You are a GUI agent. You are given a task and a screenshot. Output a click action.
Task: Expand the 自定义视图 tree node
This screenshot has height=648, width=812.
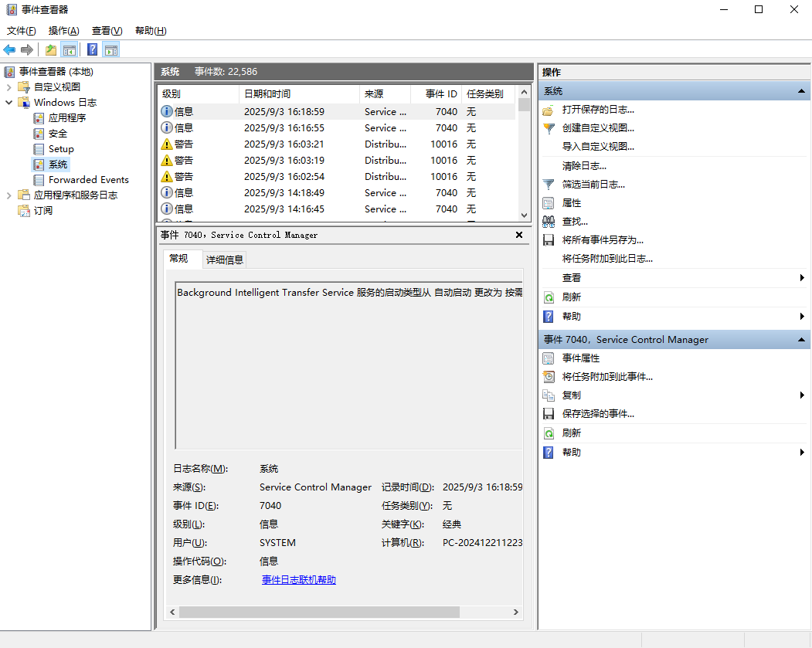pos(9,87)
